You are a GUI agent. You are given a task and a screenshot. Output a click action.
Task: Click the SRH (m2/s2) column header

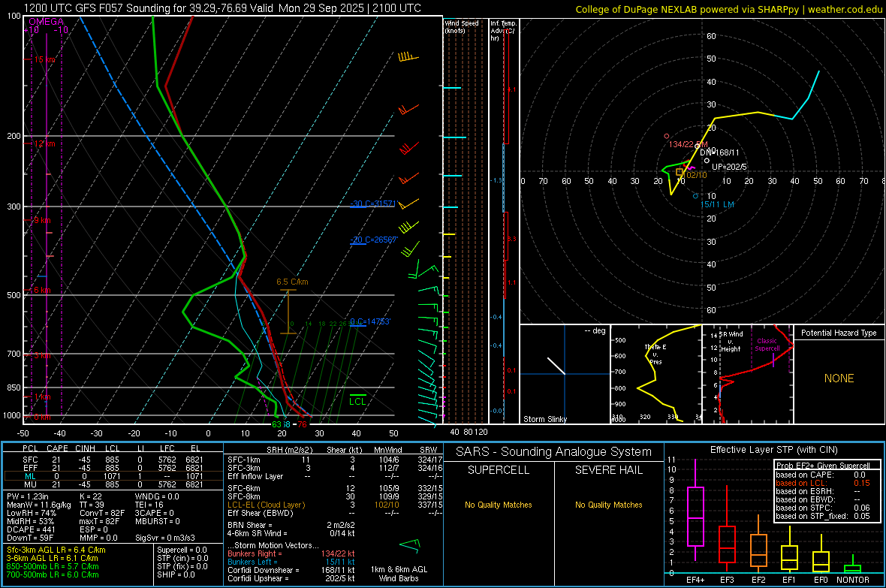point(291,450)
